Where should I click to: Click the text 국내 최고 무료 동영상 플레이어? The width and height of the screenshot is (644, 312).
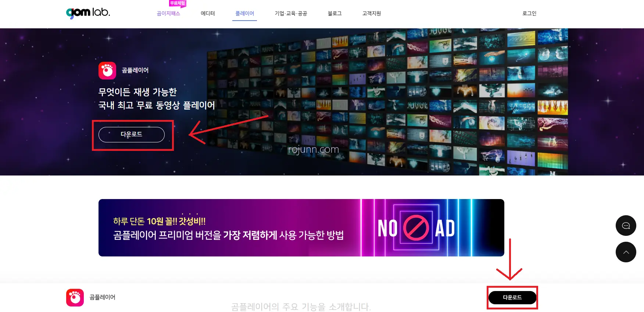[157, 105]
